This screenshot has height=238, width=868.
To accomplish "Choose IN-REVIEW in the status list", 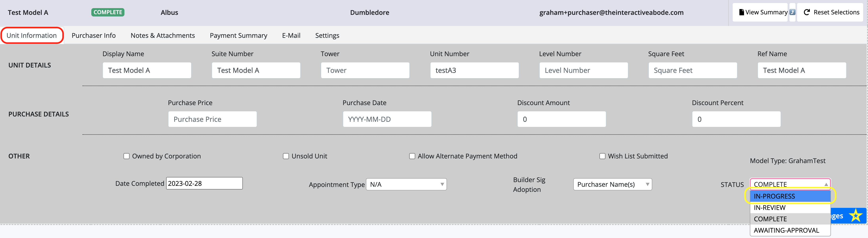I will tap(790, 208).
